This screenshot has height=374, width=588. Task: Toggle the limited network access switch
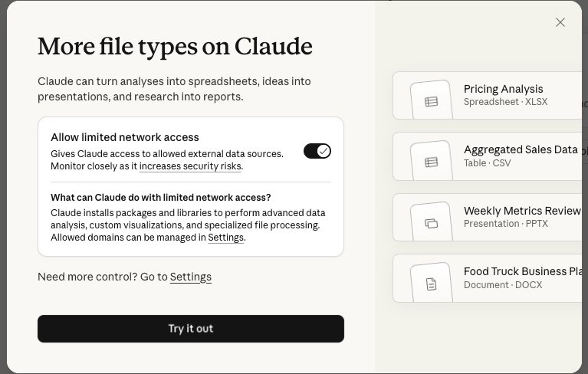point(317,151)
